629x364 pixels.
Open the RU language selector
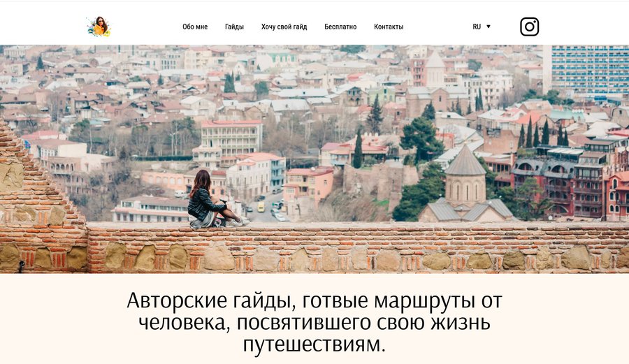tap(482, 27)
